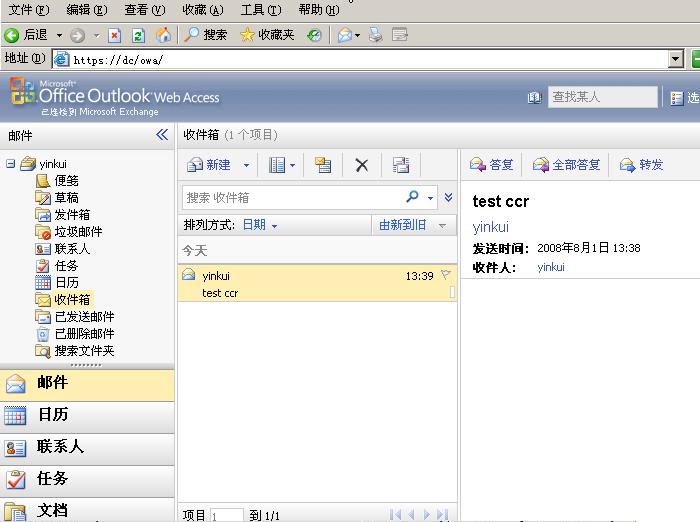Switch to the 日历 navigation section
The width and height of the screenshot is (700, 522).
87,416
